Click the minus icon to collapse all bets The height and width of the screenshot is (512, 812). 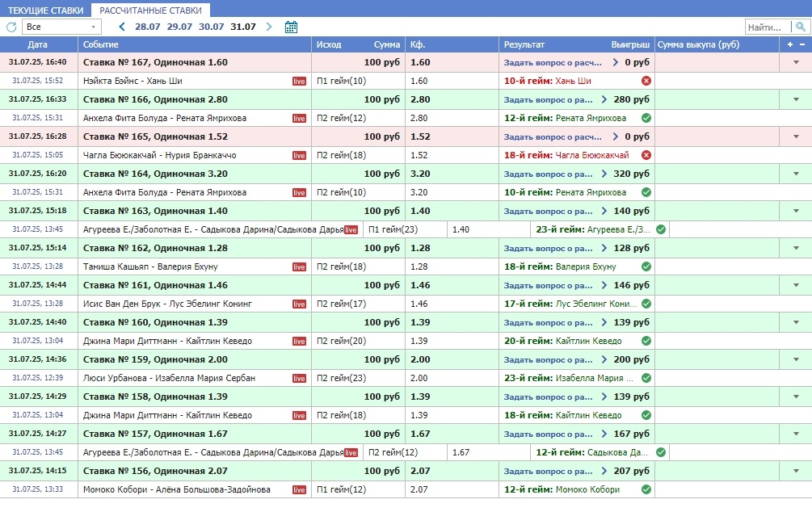(801, 44)
